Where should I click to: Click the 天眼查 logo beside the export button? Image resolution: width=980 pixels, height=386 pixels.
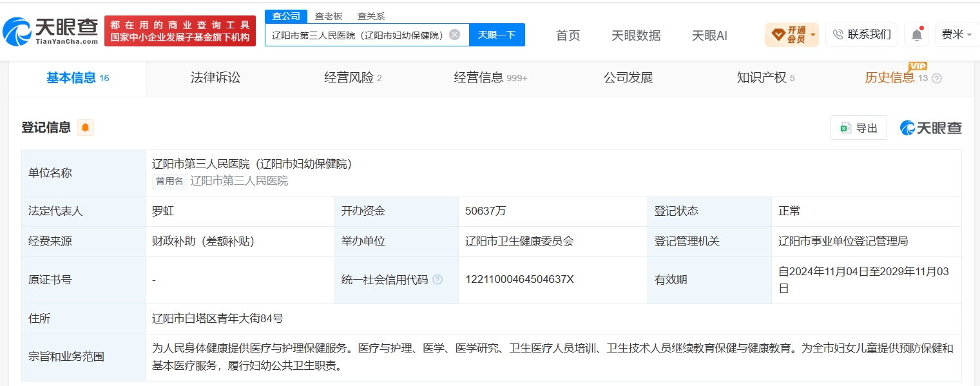930,128
